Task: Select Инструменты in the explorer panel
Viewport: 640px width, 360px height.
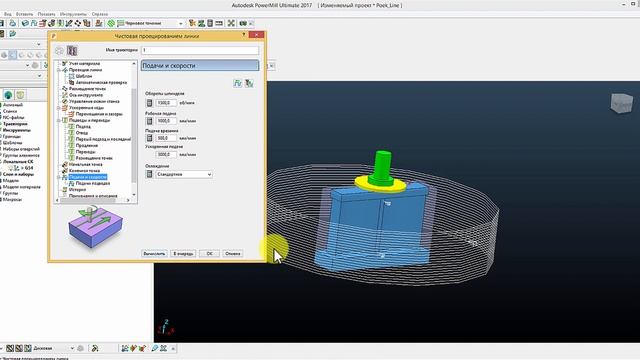Action: pyautogui.click(x=16, y=130)
